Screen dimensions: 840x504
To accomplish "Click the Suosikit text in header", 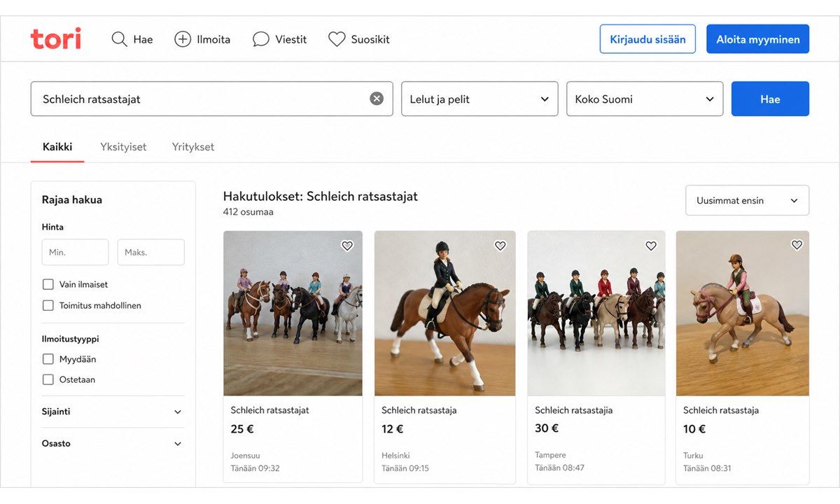I will pos(370,39).
